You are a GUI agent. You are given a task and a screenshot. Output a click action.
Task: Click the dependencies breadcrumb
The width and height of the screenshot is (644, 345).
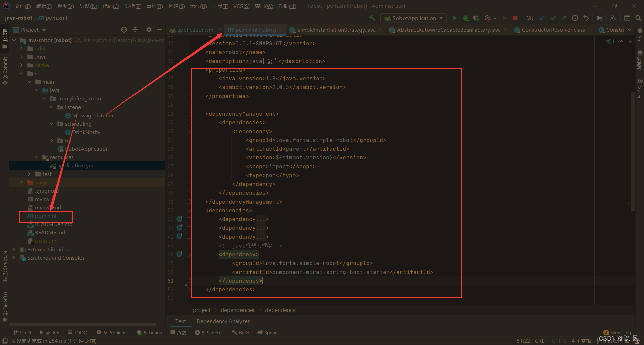pyautogui.click(x=238, y=310)
